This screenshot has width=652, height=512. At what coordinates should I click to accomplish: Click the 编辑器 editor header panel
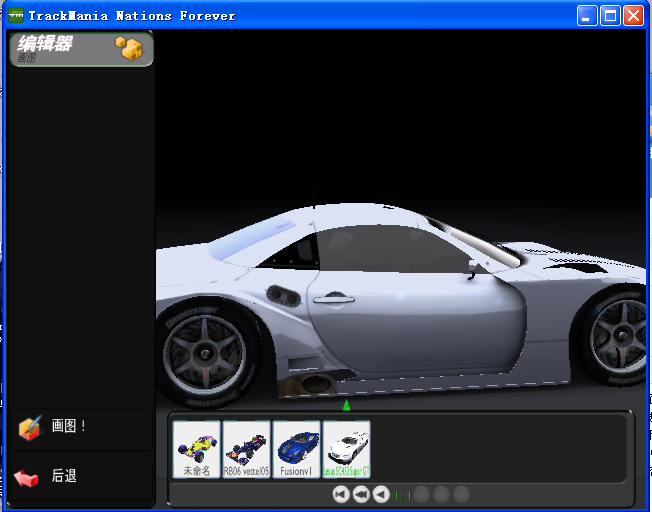pos(82,49)
